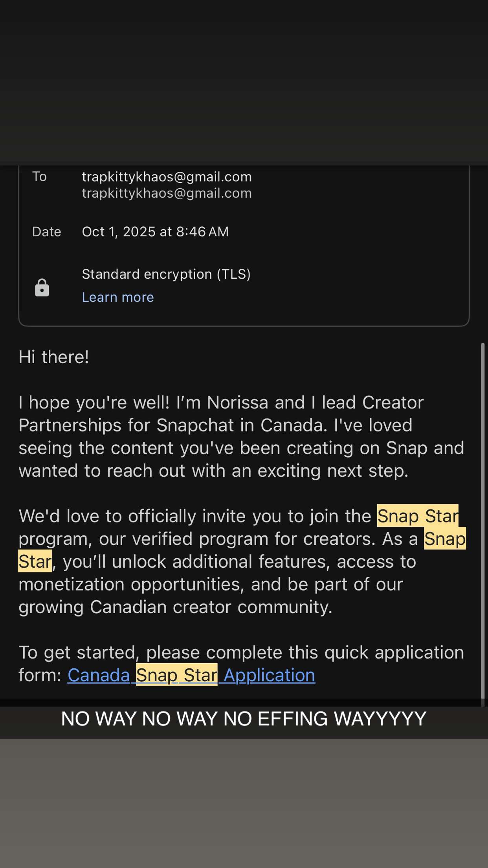Tap the NO WAY NO EFFING WAYYYYY caption
The height and width of the screenshot is (868, 488).
click(x=244, y=719)
